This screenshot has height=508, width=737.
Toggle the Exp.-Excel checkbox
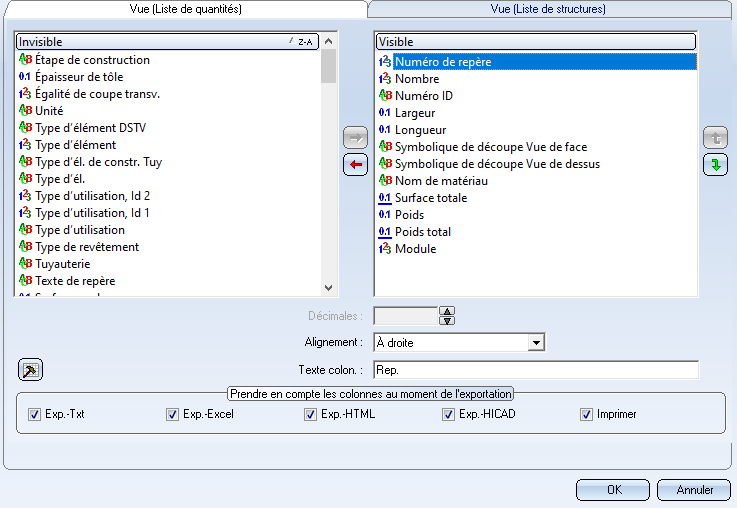pyautogui.click(x=172, y=414)
